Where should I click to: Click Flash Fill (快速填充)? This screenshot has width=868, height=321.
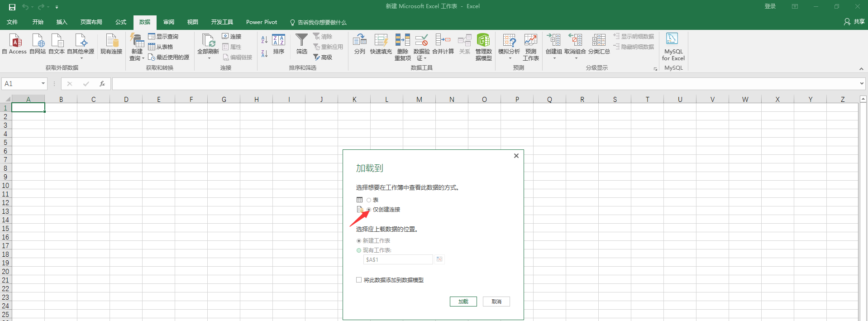pos(381,44)
